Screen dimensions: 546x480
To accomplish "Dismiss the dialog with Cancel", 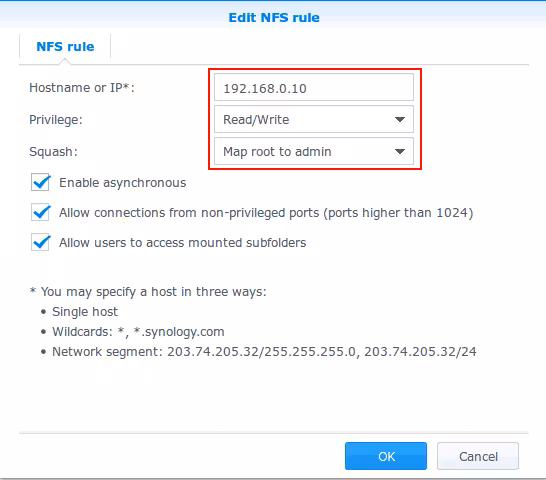I will tap(478, 456).
